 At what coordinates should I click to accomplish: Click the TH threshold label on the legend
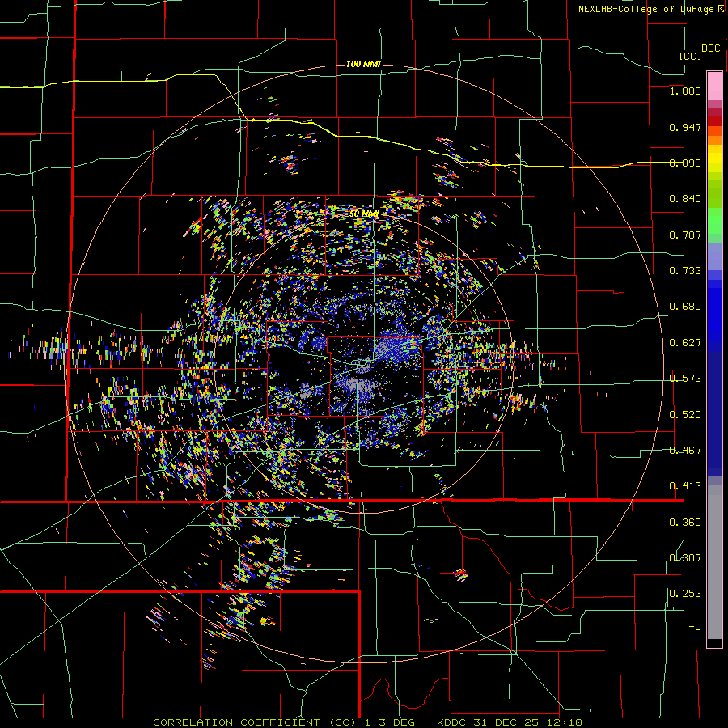point(695,630)
